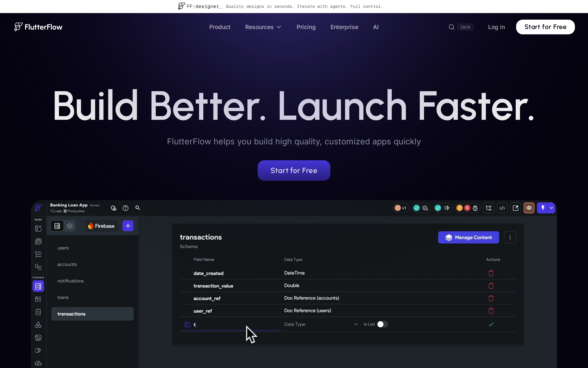Open the Data Type dropdown for new field
The image size is (588, 368).
tap(321, 324)
